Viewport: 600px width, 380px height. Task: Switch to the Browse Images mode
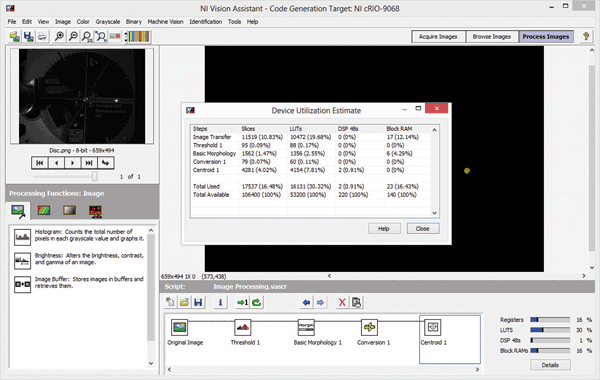coord(492,37)
